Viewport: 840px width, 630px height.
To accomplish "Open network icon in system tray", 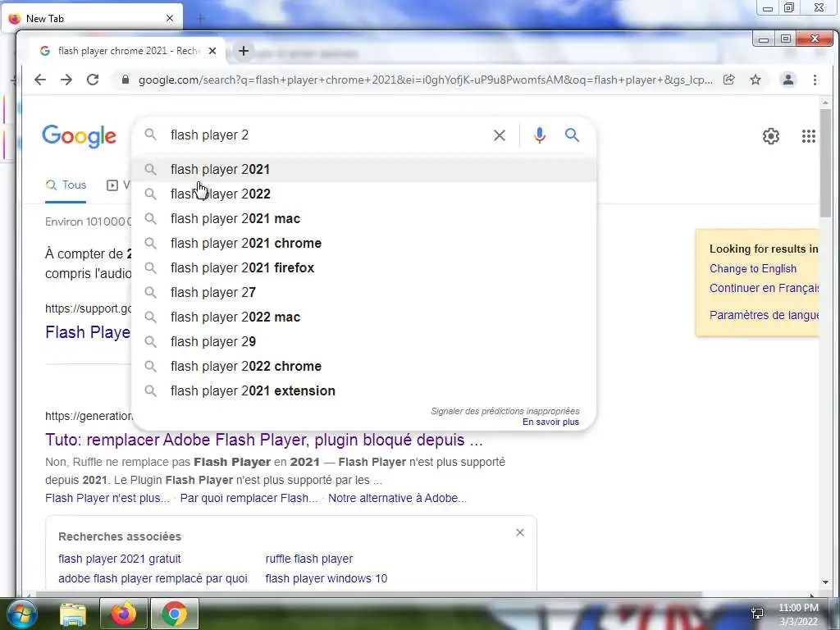I will (x=757, y=614).
